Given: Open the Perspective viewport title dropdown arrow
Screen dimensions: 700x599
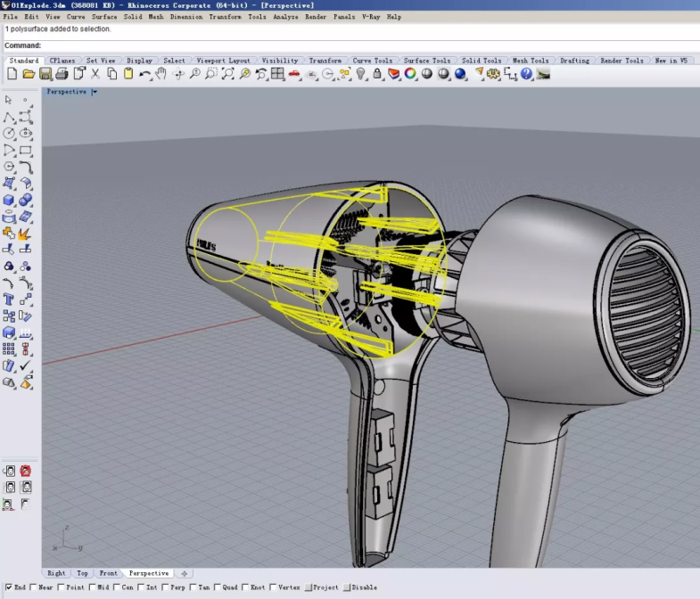Looking at the screenshot, I should [95, 91].
